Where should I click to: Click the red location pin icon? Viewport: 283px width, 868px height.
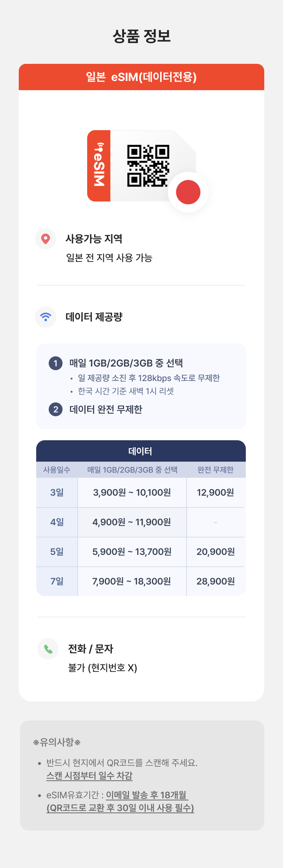click(x=45, y=239)
